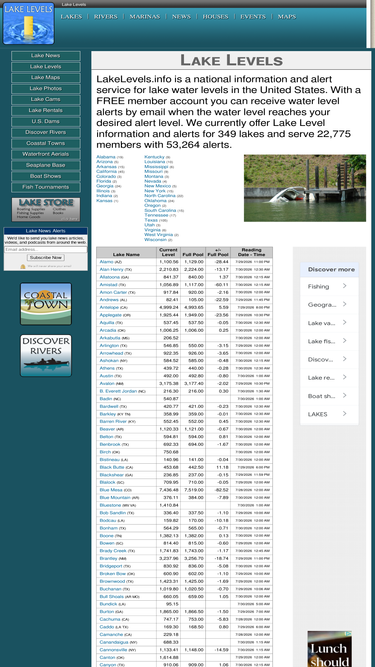This screenshot has width=375, height=667.
Task: Click the Lake Levels logo icon
Action: [x=28, y=23]
